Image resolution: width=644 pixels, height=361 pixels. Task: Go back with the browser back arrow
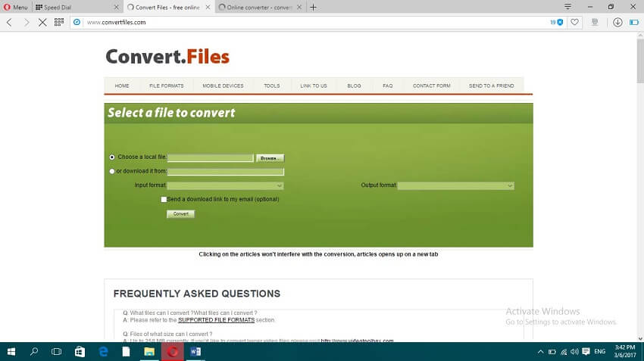(x=9, y=22)
